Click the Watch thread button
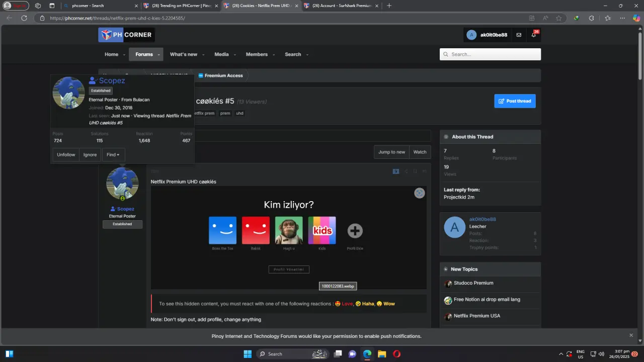 tap(420, 152)
